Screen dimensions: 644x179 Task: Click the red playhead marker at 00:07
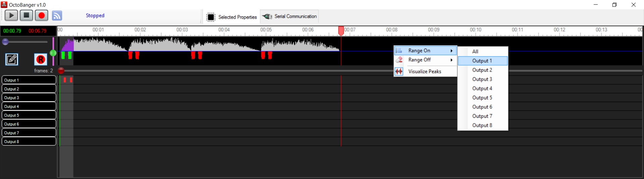(341, 31)
